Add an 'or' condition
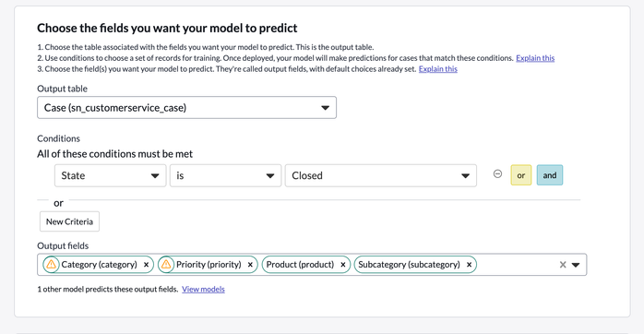This screenshot has height=334, width=644. click(520, 175)
